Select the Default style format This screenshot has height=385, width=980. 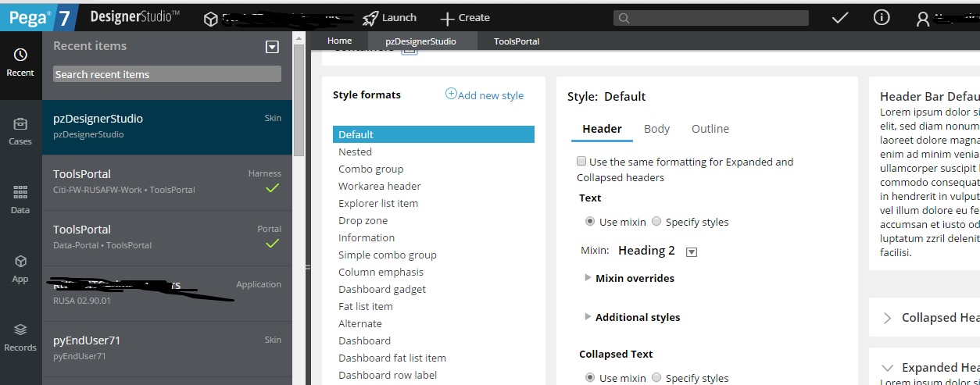[x=434, y=134]
